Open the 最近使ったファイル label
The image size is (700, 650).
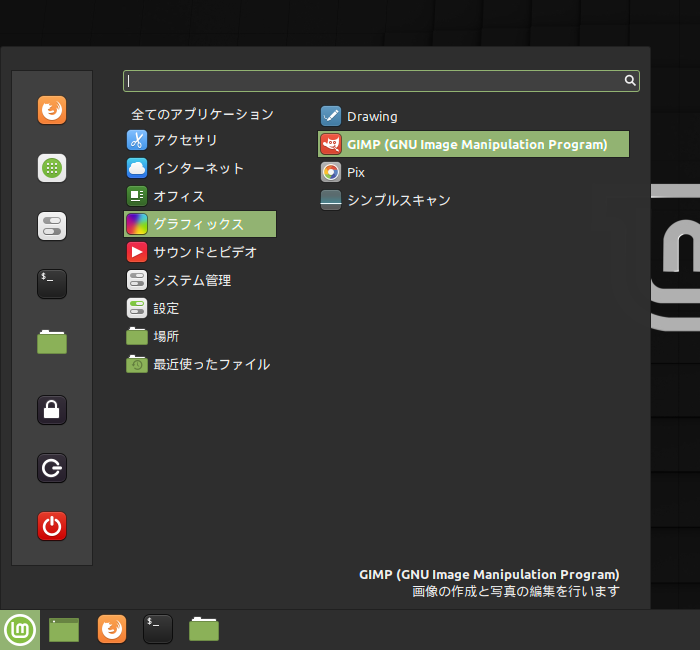(212, 364)
